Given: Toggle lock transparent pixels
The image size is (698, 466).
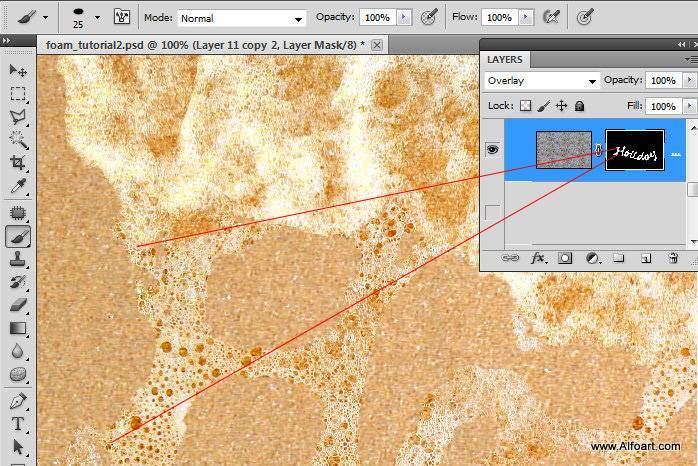Looking at the screenshot, I should [x=526, y=105].
